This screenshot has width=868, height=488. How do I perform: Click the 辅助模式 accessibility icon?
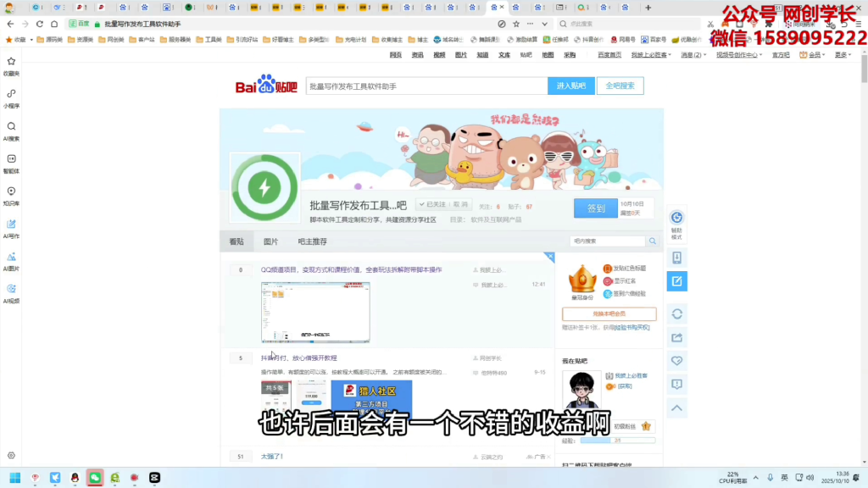[676, 219]
